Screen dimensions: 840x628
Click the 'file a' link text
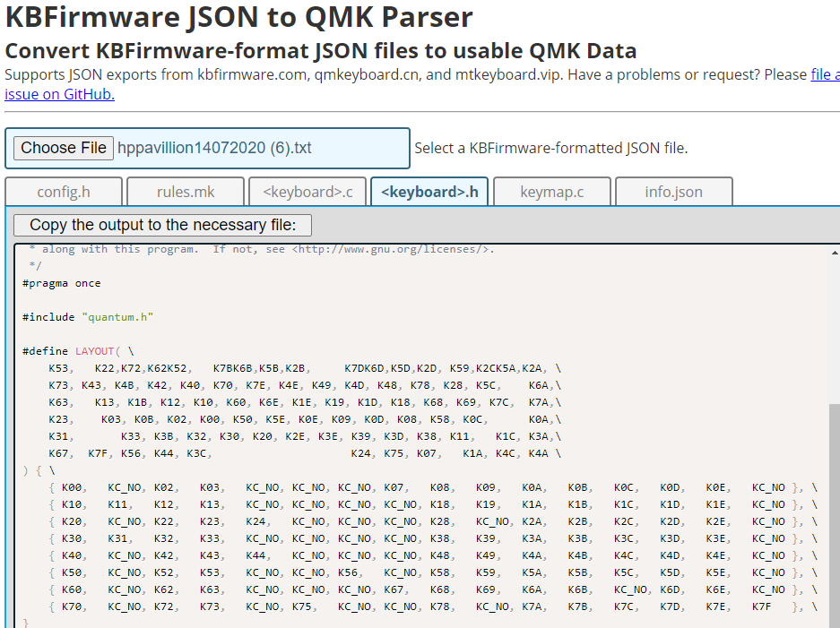pyautogui.click(x=825, y=74)
